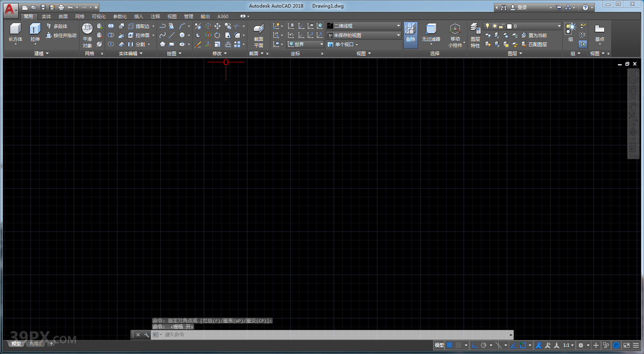Switch to the A360 ribbon tab
This screenshot has width=644, height=354.
(223, 16)
